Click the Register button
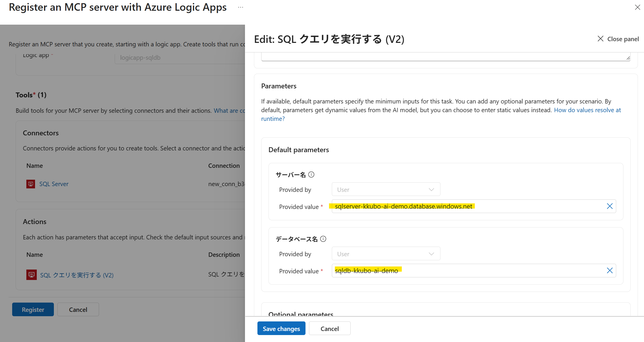 click(33, 310)
